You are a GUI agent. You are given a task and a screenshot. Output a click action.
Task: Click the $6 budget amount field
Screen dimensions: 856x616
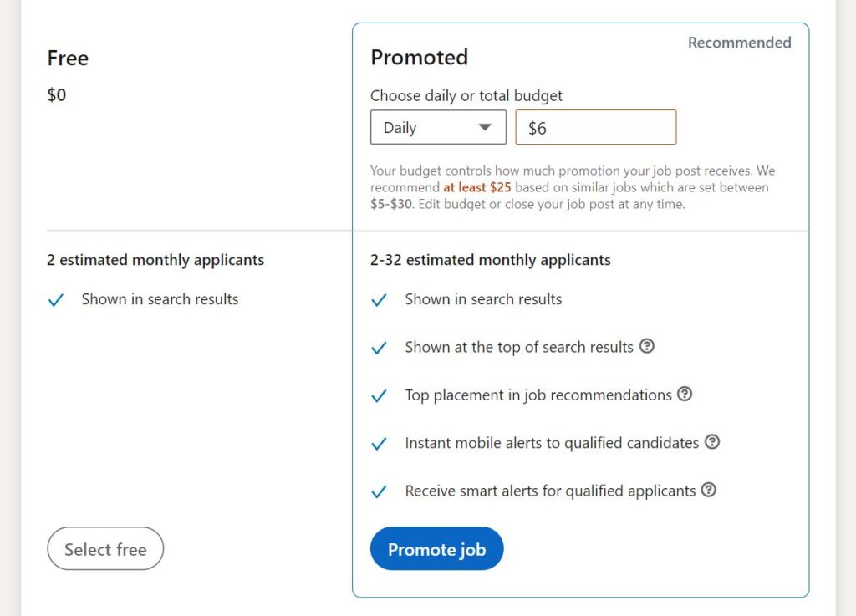595,127
